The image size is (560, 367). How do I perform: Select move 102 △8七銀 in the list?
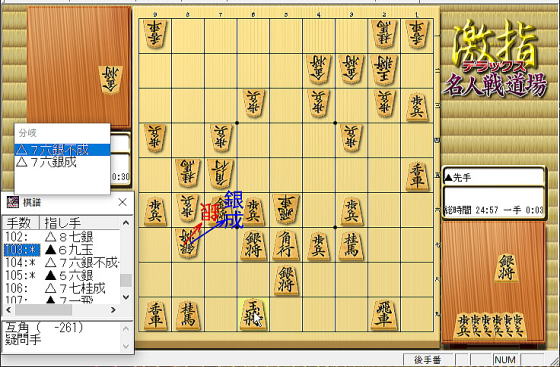click(62, 237)
